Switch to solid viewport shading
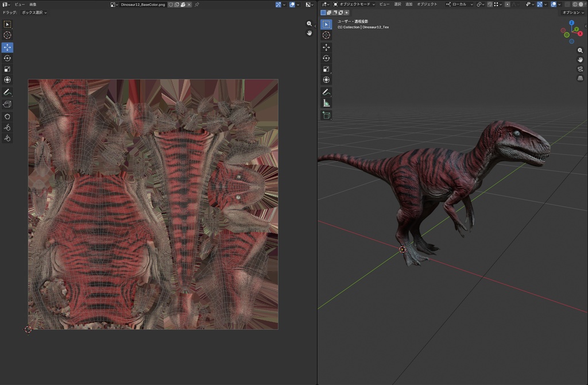 click(x=581, y=5)
